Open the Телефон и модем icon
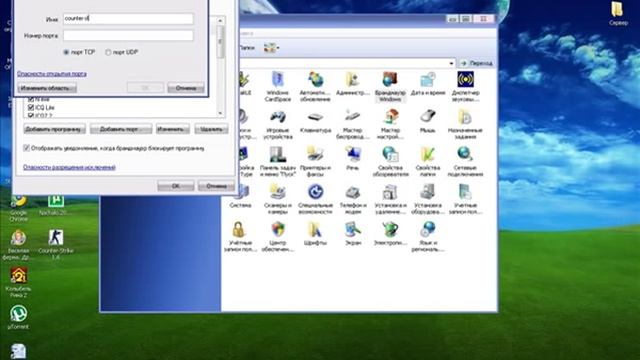 [353, 199]
